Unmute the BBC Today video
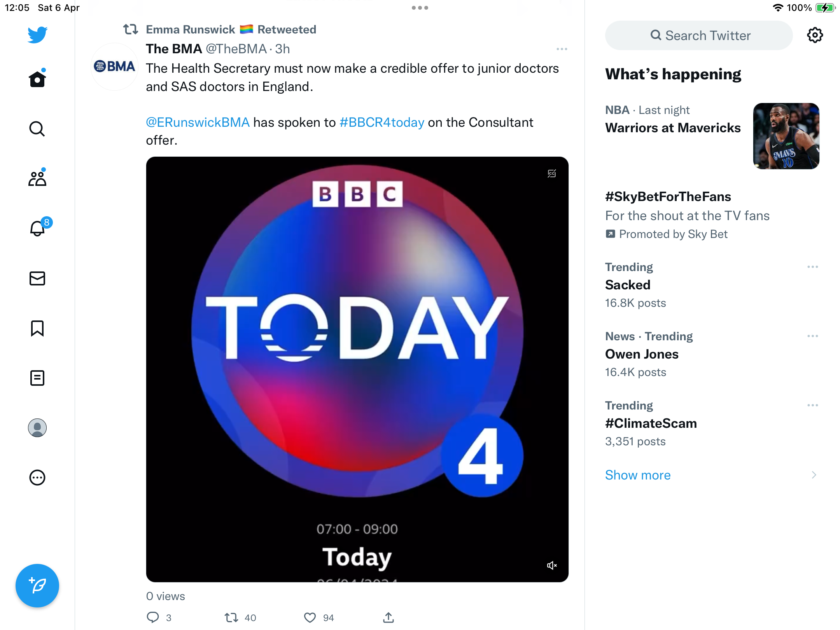Image resolution: width=840 pixels, height=630 pixels. (552, 565)
